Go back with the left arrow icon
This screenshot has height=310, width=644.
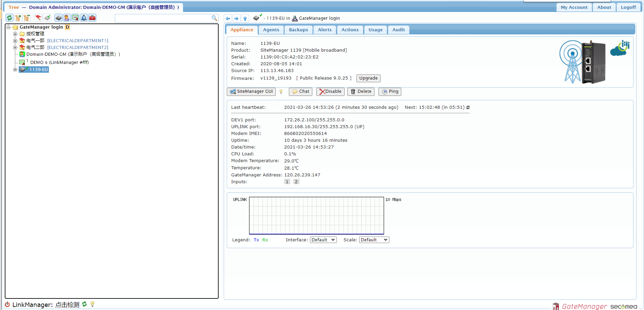pyautogui.click(x=228, y=18)
